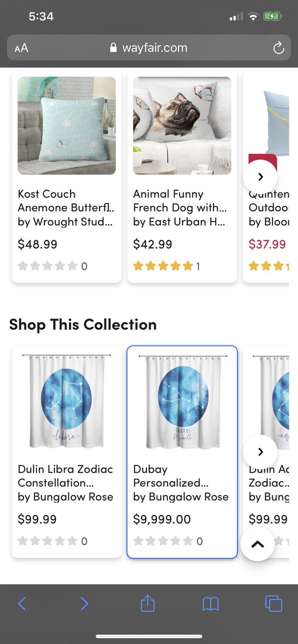Show the open tabs switcher icon
298x644 pixels.
(x=274, y=603)
